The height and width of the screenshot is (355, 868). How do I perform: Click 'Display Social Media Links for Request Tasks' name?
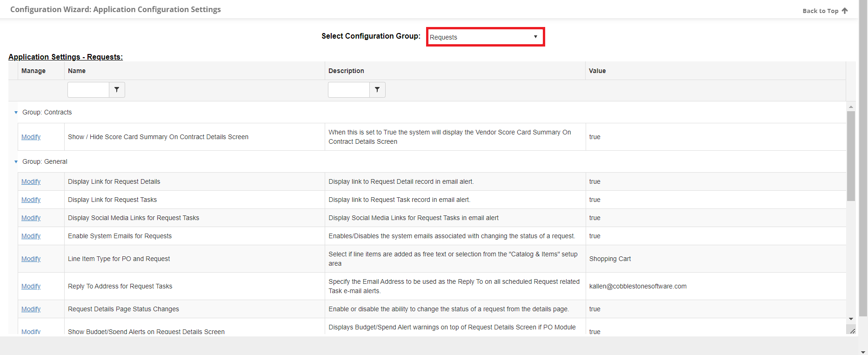click(134, 218)
